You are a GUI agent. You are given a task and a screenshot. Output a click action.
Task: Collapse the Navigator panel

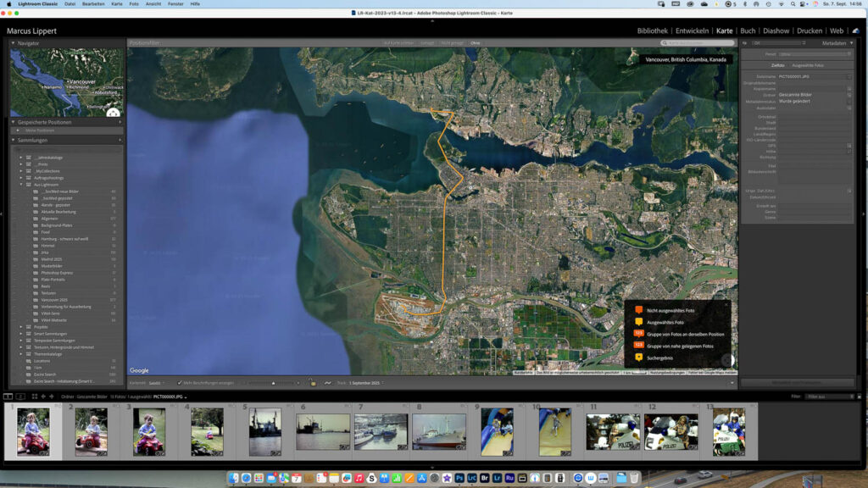pyautogui.click(x=14, y=43)
